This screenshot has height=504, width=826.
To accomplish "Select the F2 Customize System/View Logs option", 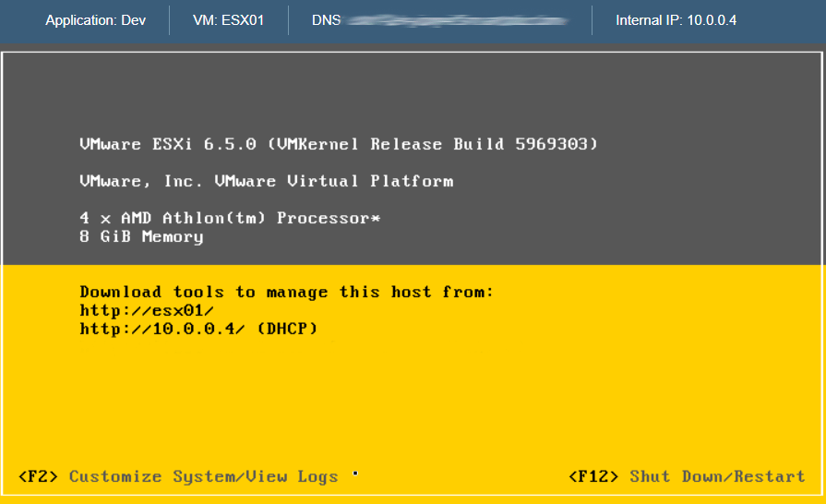I will (x=178, y=476).
